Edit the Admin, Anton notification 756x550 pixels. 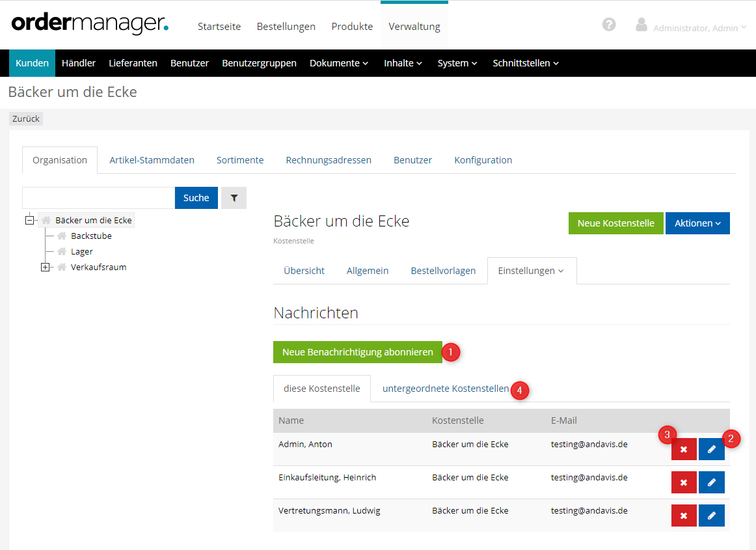[x=711, y=449]
